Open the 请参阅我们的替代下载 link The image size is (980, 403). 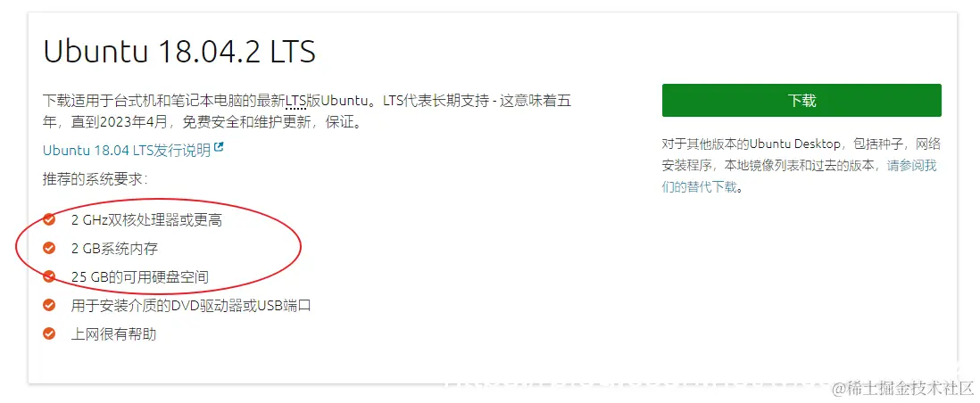click(799, 177)
